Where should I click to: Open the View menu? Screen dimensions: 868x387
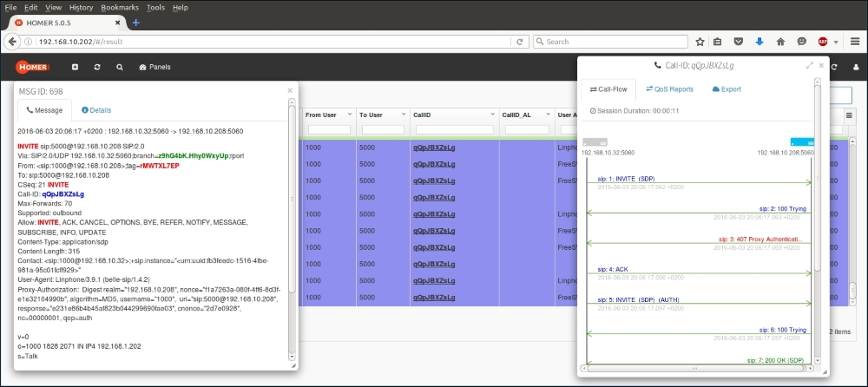[x=54, y=7]
